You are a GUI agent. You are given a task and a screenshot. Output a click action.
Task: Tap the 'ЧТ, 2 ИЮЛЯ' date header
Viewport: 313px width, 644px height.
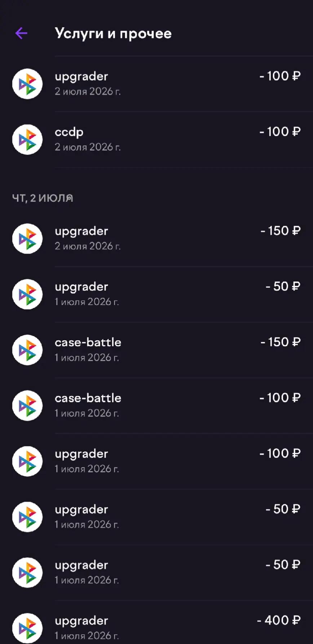pyautogui.click(x=43, y=198)
